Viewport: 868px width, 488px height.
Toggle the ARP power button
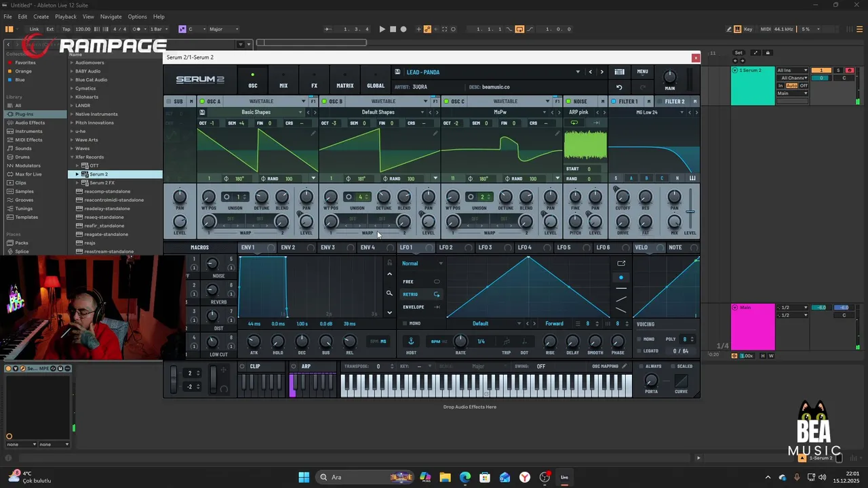[x=294, y=367]
